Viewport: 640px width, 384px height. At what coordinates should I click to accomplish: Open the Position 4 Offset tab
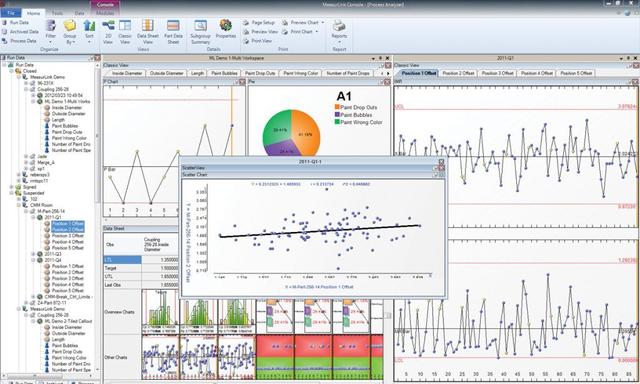click(x=537, y=73)
